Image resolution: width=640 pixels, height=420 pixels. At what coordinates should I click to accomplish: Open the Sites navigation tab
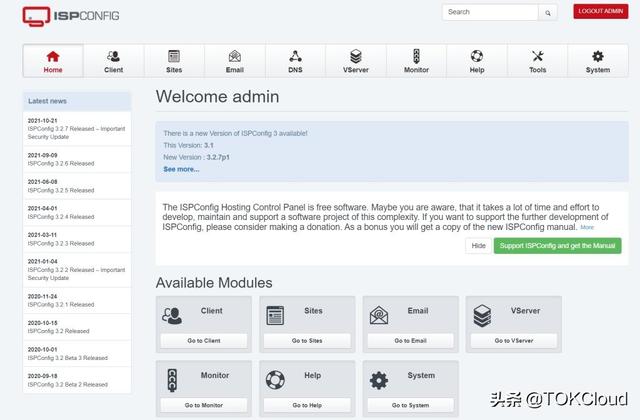click(174, 61)
